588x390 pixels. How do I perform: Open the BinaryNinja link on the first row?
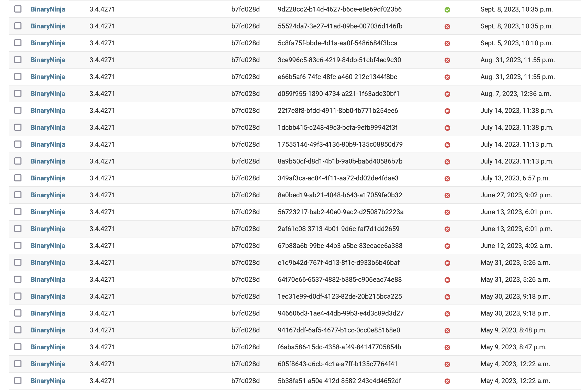click(48, 9)
